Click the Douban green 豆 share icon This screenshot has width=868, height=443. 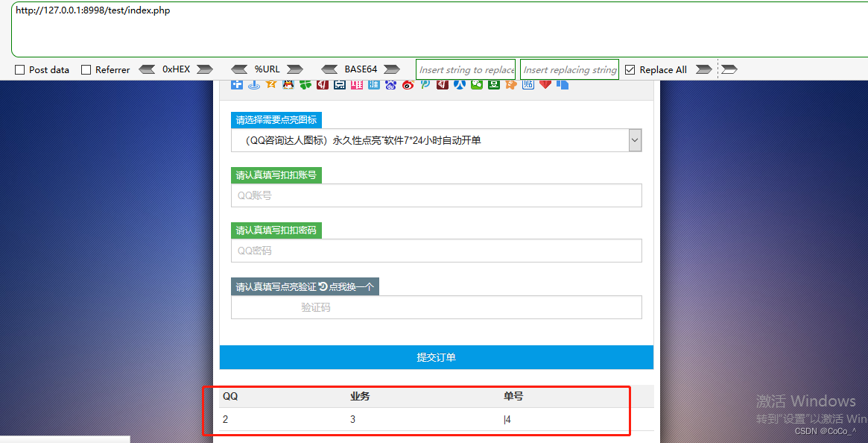tap(494, 84)
